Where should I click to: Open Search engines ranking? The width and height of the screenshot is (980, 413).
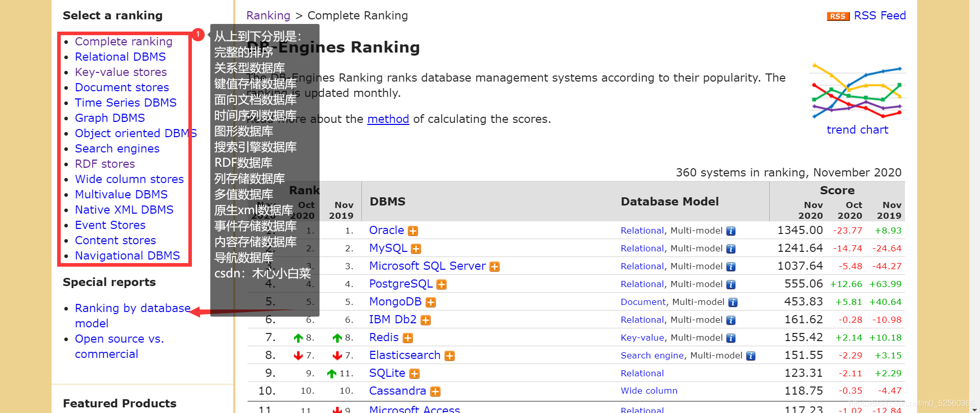coord(117,148)
